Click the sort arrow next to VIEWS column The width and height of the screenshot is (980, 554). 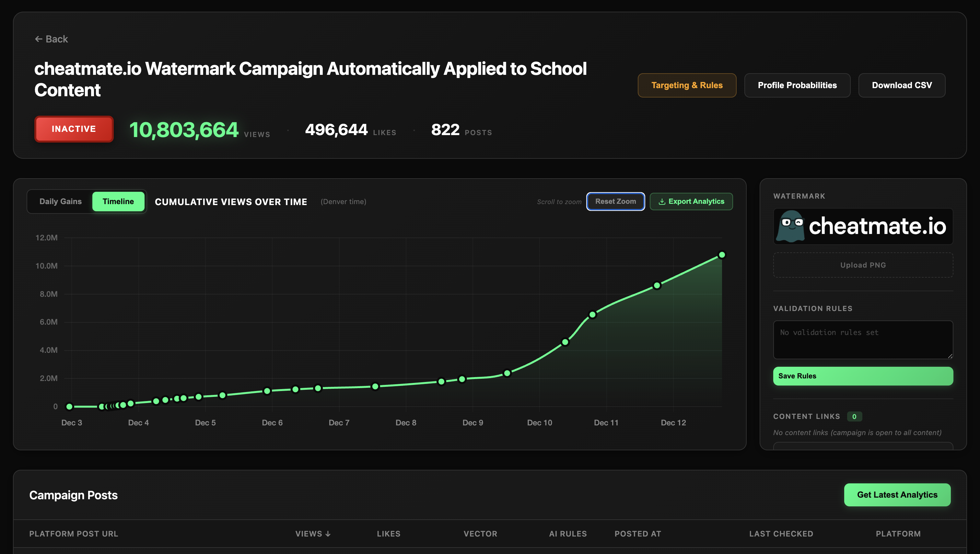click(x=328, y=534)
